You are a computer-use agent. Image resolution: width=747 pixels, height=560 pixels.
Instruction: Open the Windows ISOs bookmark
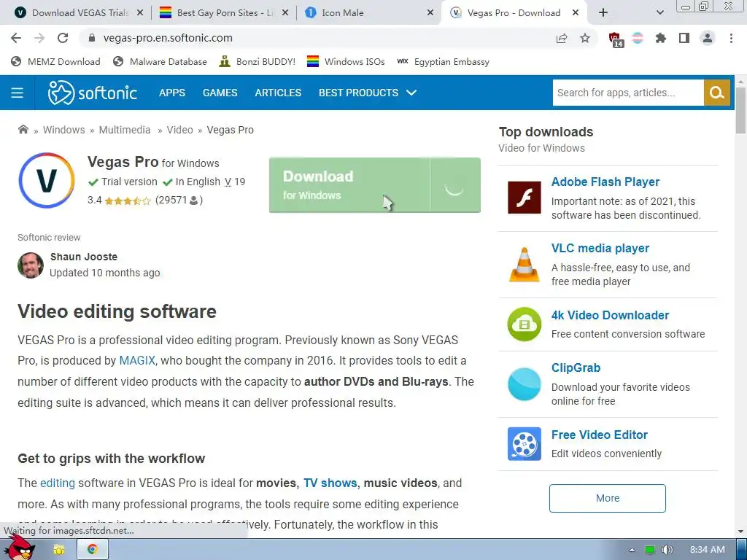pyautogui.click(x=345, y=61)
